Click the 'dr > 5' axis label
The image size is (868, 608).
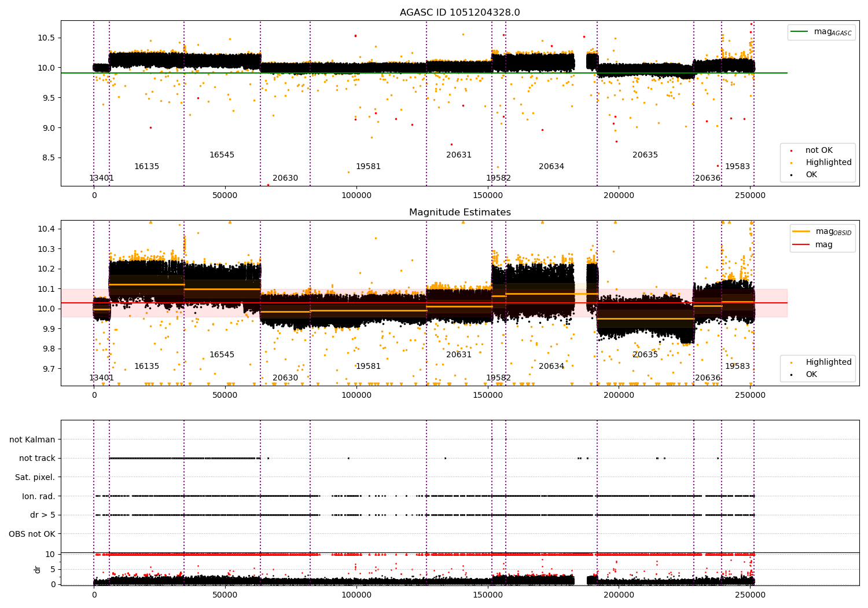(43, 515)
